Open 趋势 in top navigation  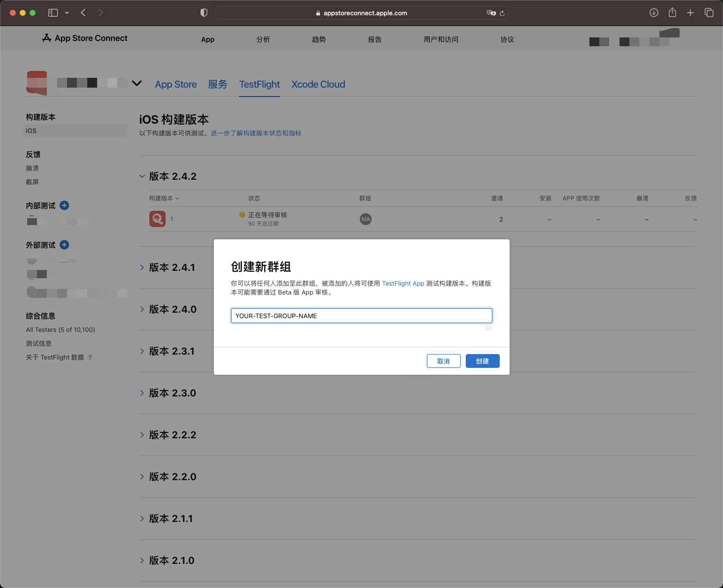319,39
